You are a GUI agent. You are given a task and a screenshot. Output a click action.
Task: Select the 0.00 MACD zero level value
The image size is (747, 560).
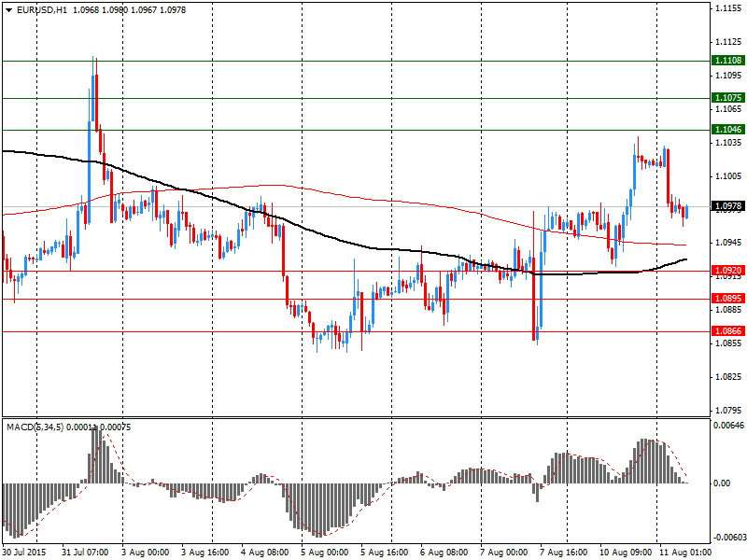[722, 483]
